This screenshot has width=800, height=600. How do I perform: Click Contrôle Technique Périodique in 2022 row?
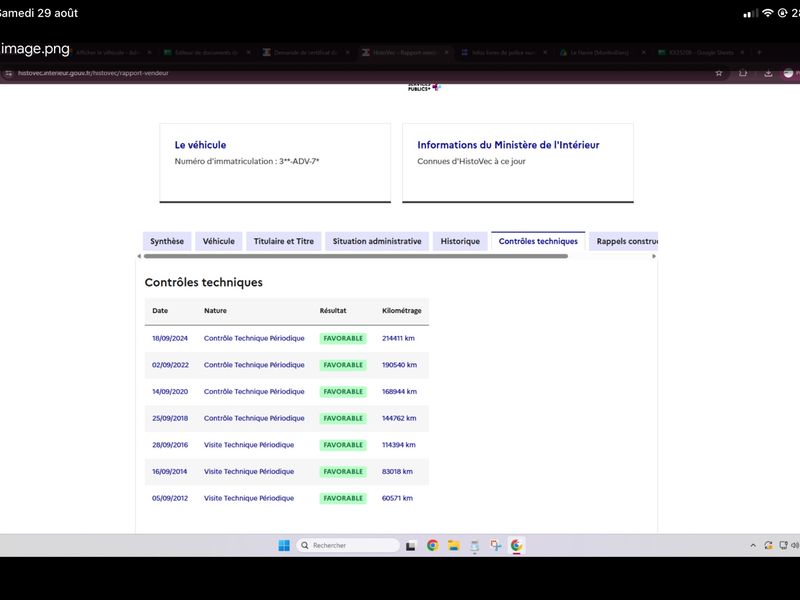254,365
